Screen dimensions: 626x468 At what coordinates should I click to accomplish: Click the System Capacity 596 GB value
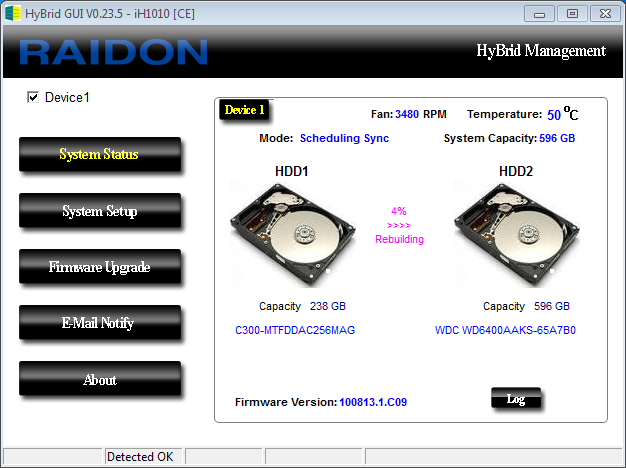click(x=557, y=138)
